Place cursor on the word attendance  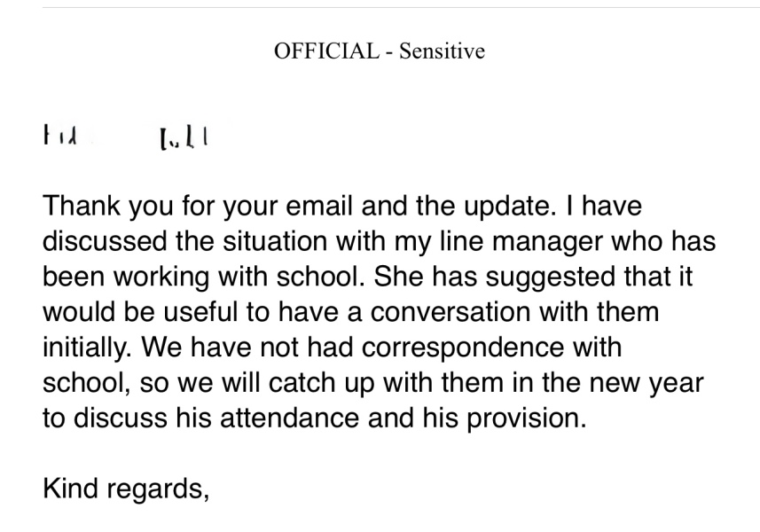pos(327,417)
